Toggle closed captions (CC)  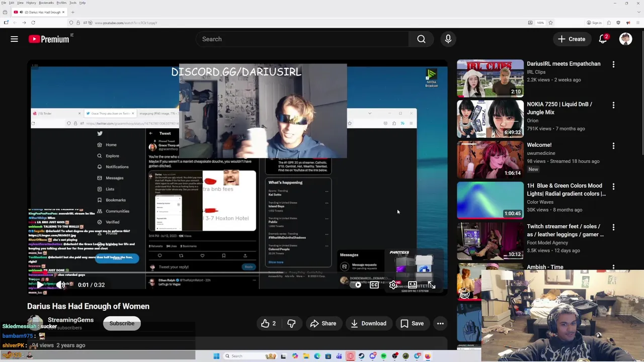(x=374, y=285)
